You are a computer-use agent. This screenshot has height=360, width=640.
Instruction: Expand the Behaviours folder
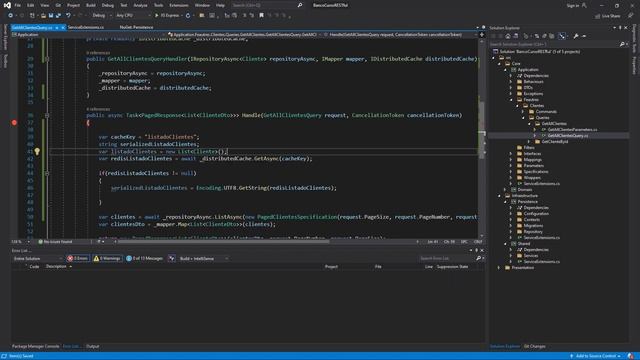coord(511,82)
